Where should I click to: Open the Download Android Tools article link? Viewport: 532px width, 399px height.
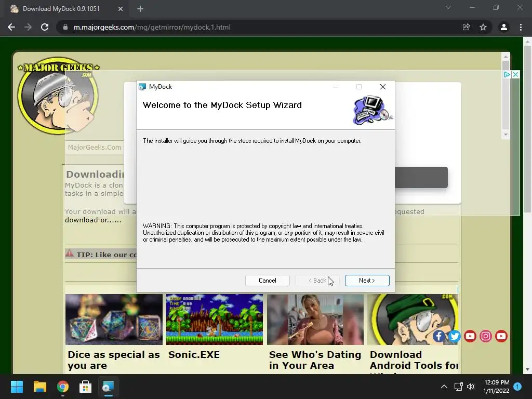[414, 360]
